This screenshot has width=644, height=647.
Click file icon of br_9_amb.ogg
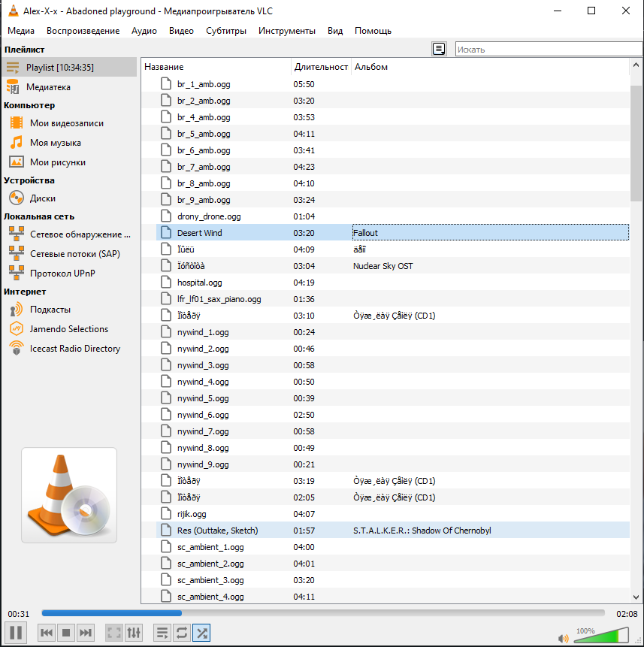(x=166, y=200)
